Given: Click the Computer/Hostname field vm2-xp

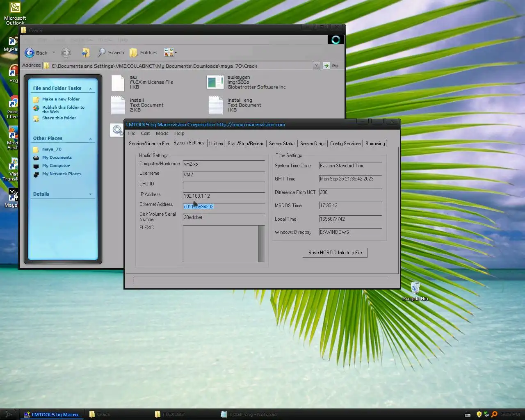Looking at the screenshot, I should pyautogui.click(x=224, y=164).
